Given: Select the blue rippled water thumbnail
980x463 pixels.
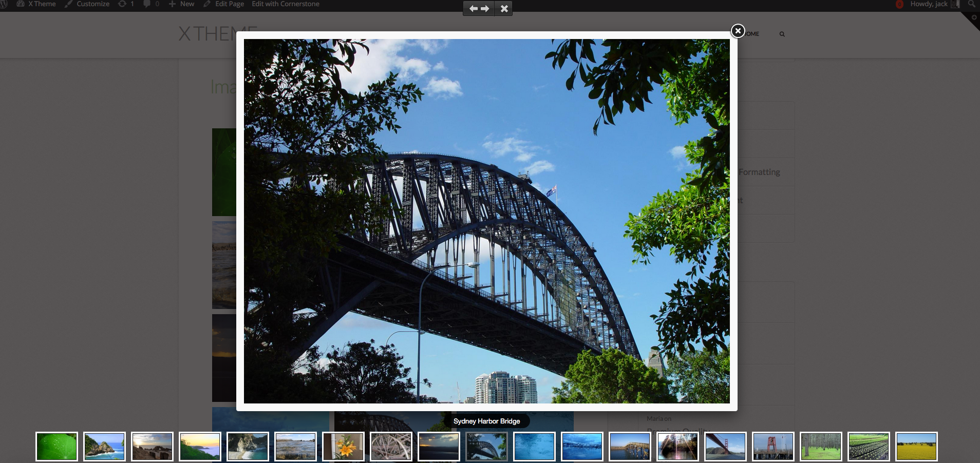Looking at the screenshot, I should click(x=534, y=447).
